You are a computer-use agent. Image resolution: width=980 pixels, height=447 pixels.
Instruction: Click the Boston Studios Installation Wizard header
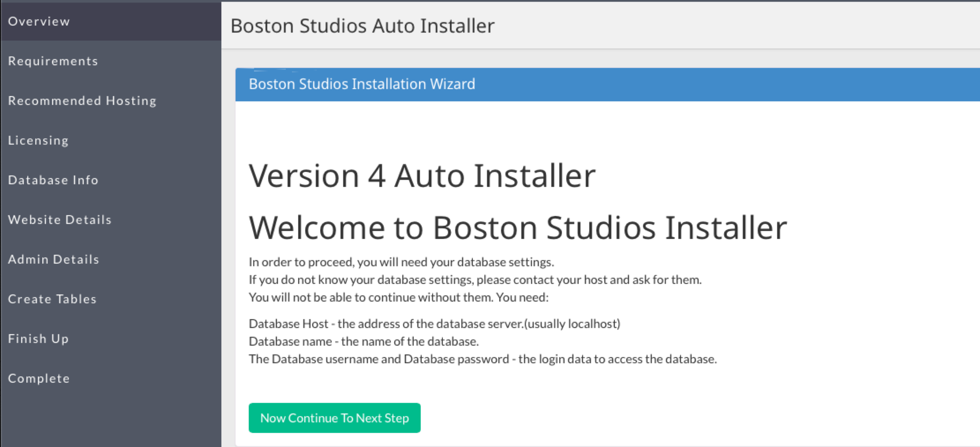pos(361,84)
